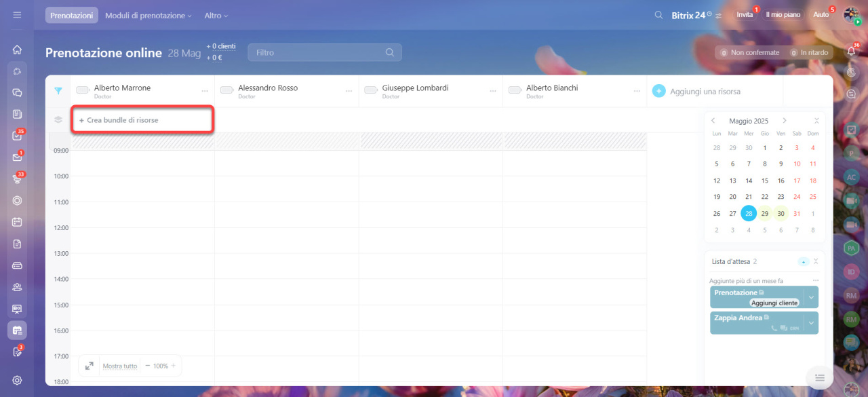Open the Altro dropdown menu
The height and width of the screenshot is (397, 868).
(216, 15)
